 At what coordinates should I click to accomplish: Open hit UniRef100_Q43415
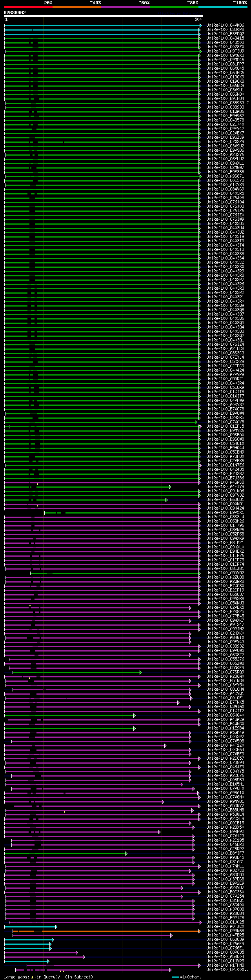[225, 38]
